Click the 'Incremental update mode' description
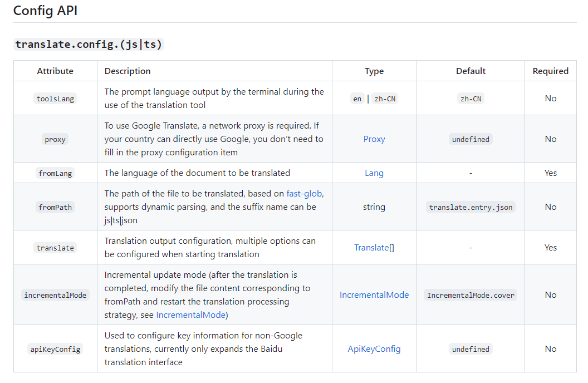The image size is (588, 383). point(207,295)
